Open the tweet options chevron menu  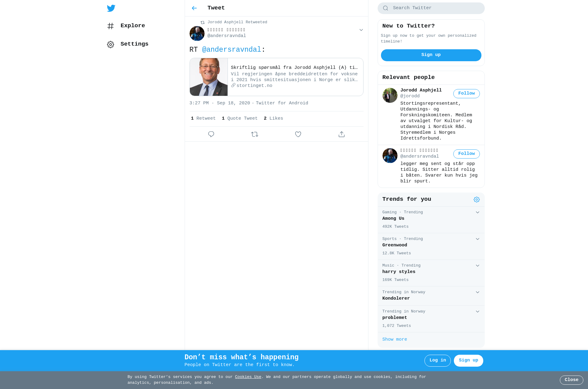click(361, 30)
